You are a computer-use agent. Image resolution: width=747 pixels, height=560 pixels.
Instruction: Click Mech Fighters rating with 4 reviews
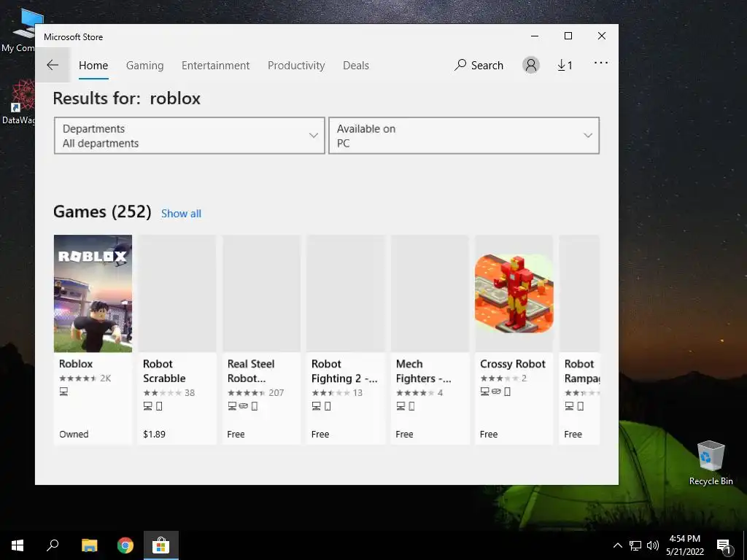[x=419, y=393]
